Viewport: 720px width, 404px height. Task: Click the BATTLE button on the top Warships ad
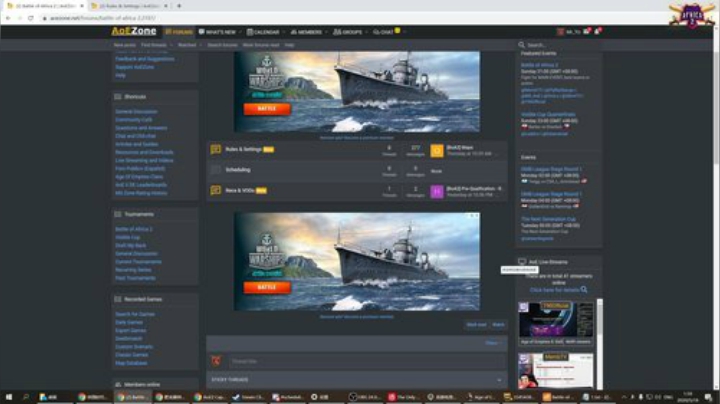pyautogui.click(x=267, y=109)
